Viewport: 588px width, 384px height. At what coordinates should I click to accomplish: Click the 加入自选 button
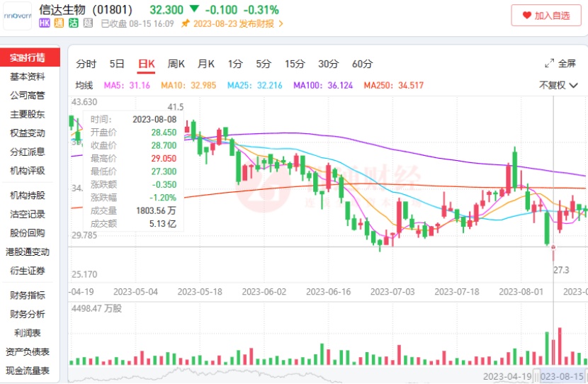click(545, 15)
